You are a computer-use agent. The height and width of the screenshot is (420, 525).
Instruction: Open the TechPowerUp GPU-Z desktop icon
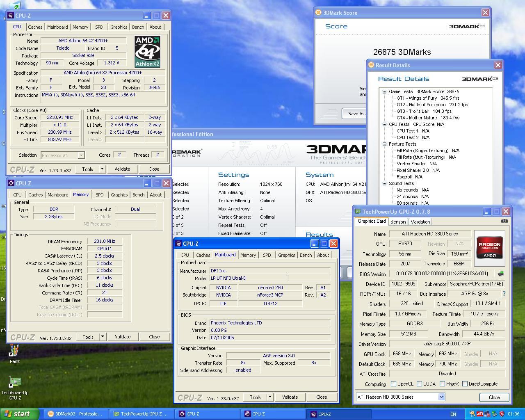click(15, 382)
